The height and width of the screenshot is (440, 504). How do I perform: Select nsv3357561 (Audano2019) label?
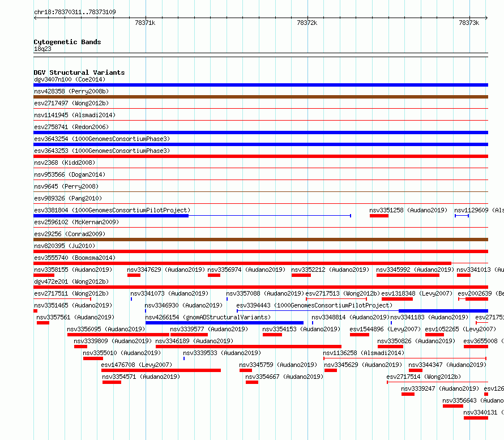pyautogui.click(x=75, y=317)
